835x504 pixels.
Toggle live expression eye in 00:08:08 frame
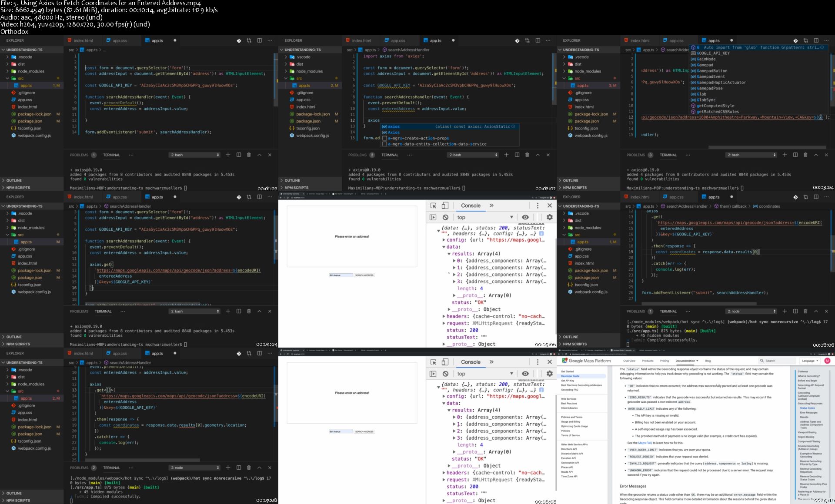click(x=525, y=374)
